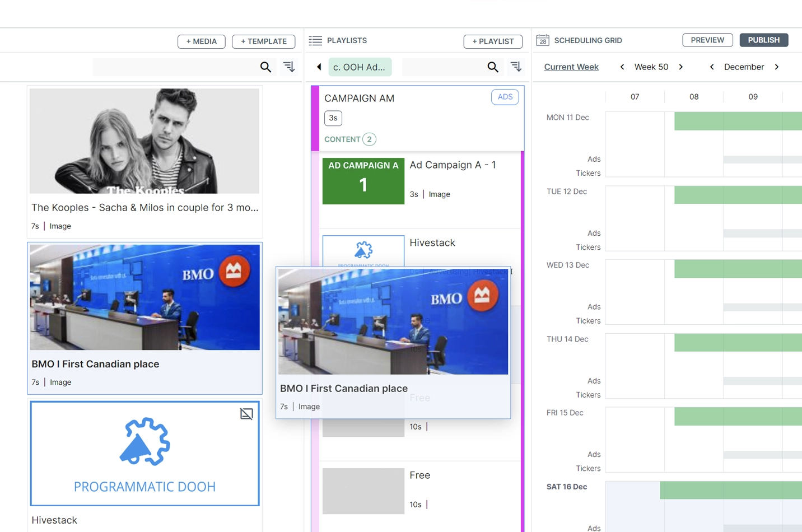Select SAT 16 Dec green schedule block
This screenshot has width=802, height=532.
click(731, 490)
